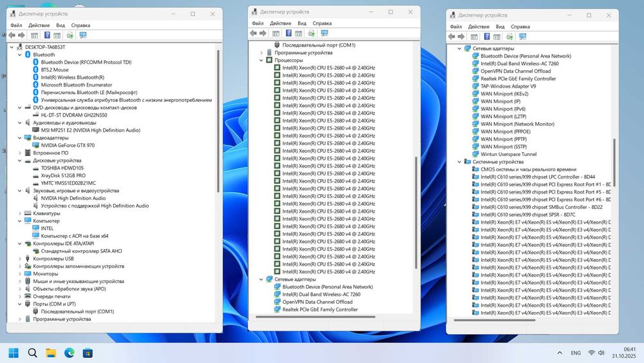
Task: Collapse the Bluetooth node in left window
Action: (x=20, y=55)
